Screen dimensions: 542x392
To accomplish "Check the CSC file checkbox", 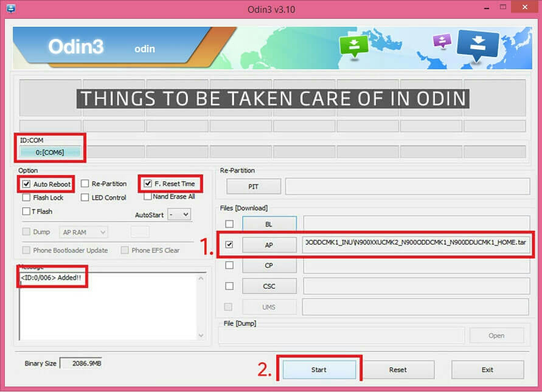I will (229, 286).
